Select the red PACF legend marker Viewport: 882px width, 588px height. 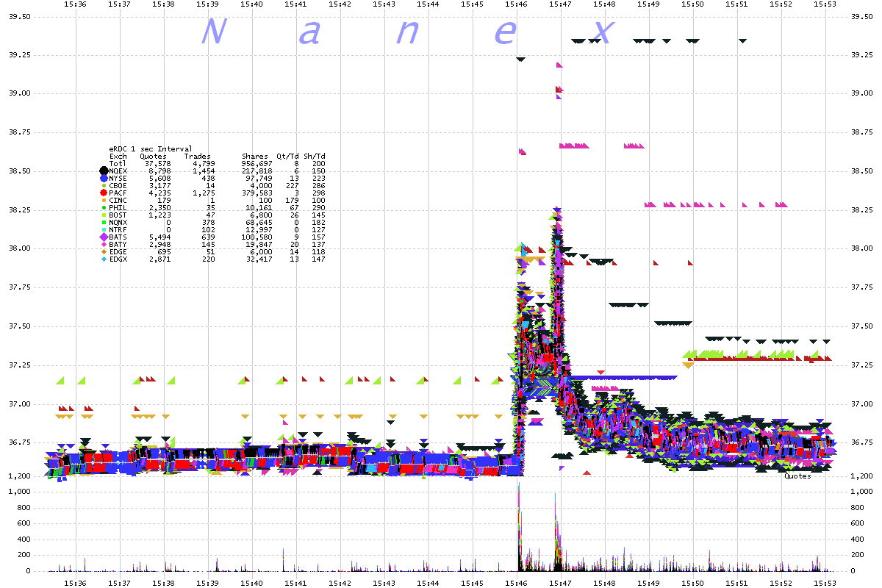(104, 193)
